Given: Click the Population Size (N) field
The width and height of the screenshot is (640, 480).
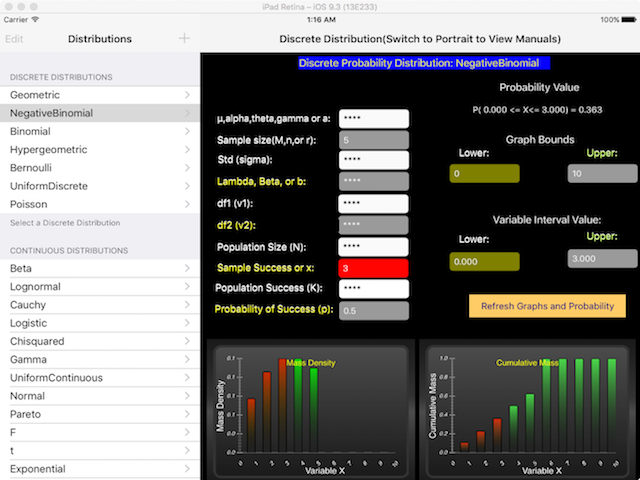Looking at the screenshot, I should point(373,247).
